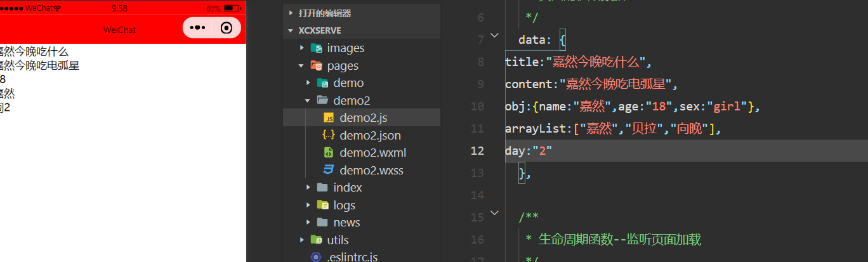Click line number 8 in the gutter

[481, 62]
